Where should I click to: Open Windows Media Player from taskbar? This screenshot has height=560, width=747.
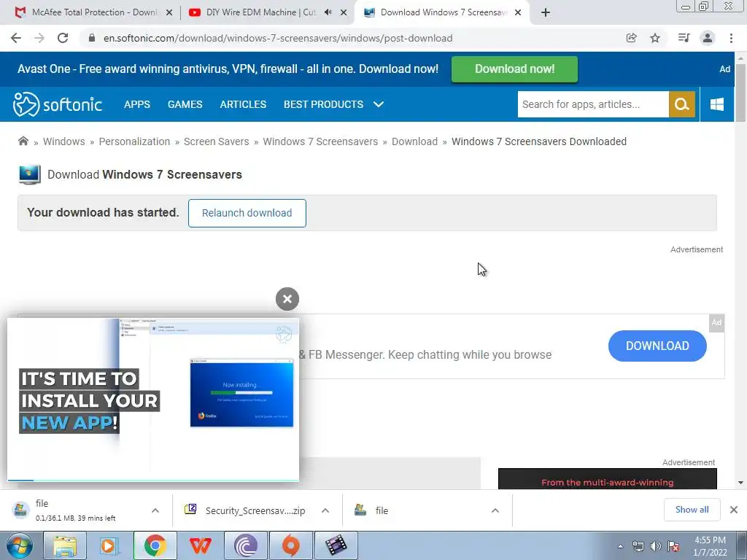[109, 545]
